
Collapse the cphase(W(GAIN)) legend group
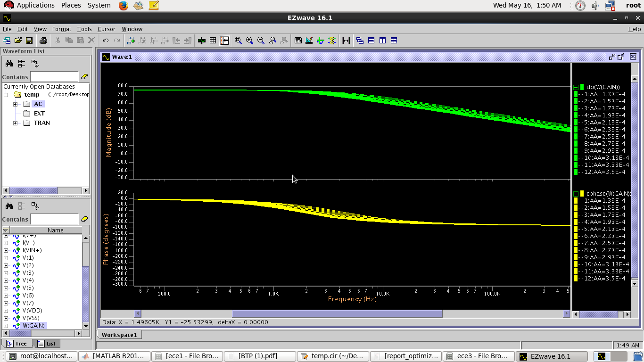[576, 194]
